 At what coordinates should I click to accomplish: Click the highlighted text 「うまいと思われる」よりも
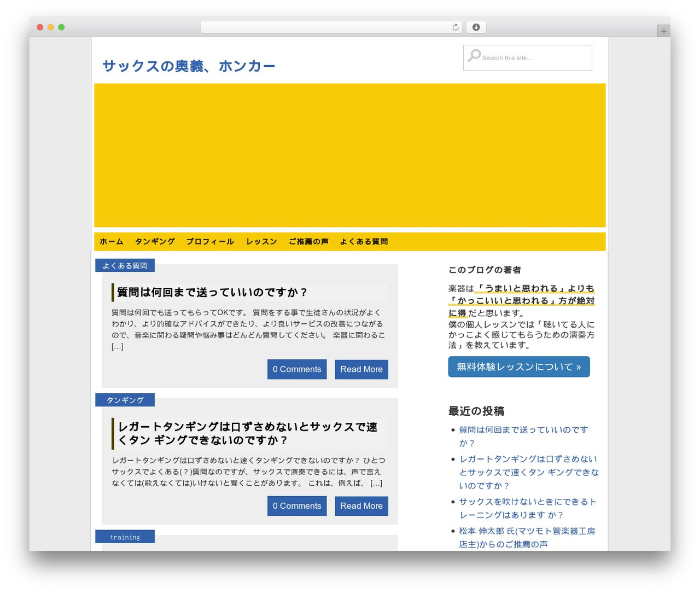535,288
